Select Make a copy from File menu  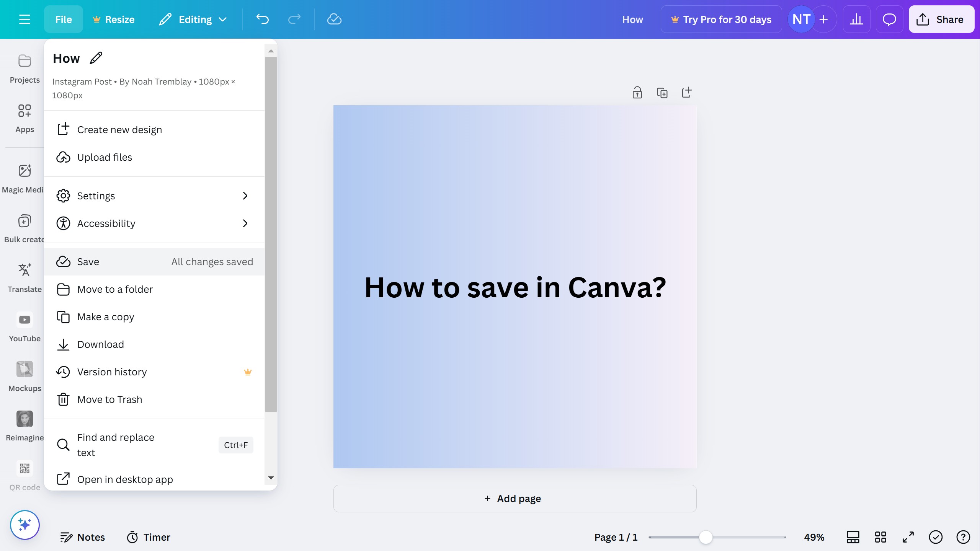pyautogui.click(x=106, y=317)
